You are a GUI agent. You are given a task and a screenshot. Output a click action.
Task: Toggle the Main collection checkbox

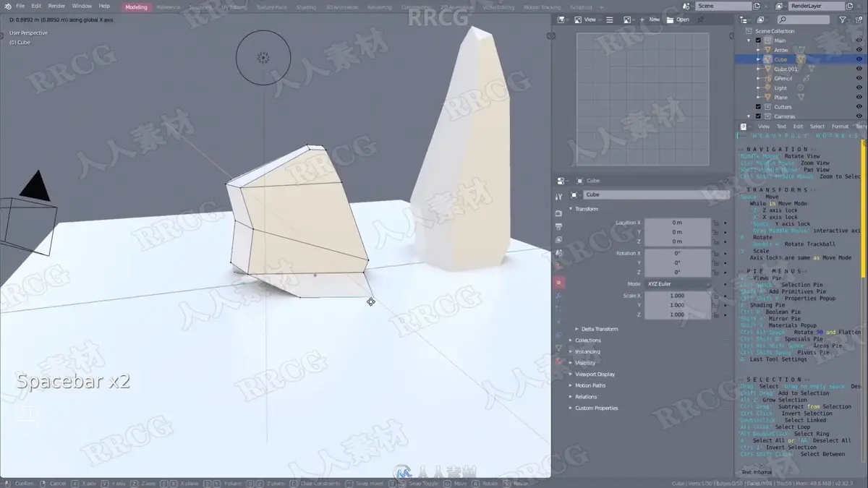click(758, 40)
